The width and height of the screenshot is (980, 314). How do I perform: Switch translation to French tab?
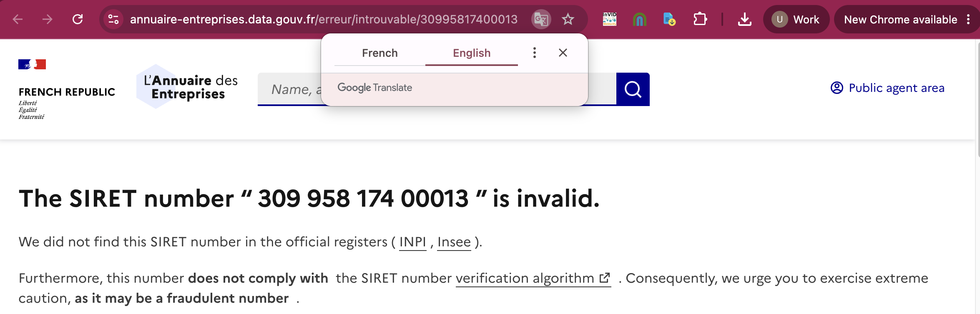pos(380,53)
